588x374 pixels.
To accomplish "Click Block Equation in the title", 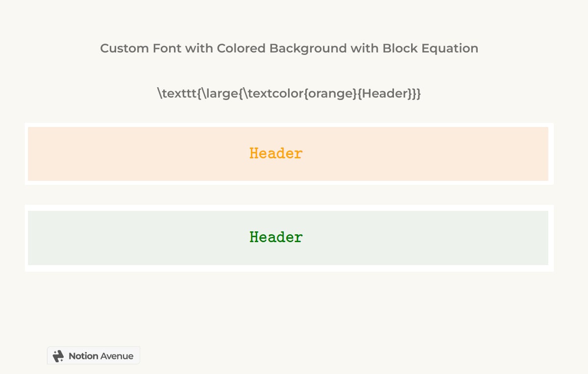I will 430,49.
